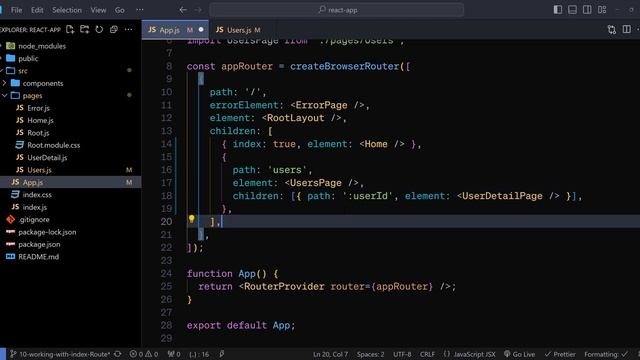This screenshot has height=360, width=640.
Task: Open the bracket counter showing 16
Action: point(199,354)
